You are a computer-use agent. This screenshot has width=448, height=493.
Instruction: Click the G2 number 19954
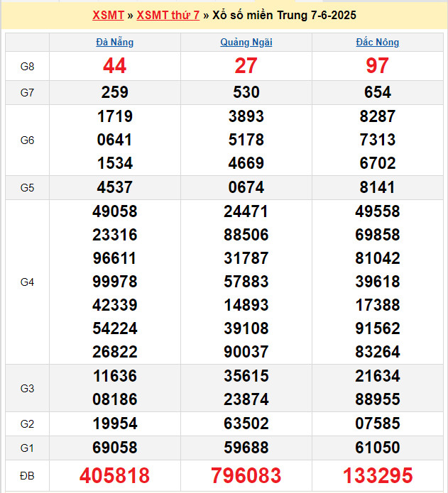point(115,423)
